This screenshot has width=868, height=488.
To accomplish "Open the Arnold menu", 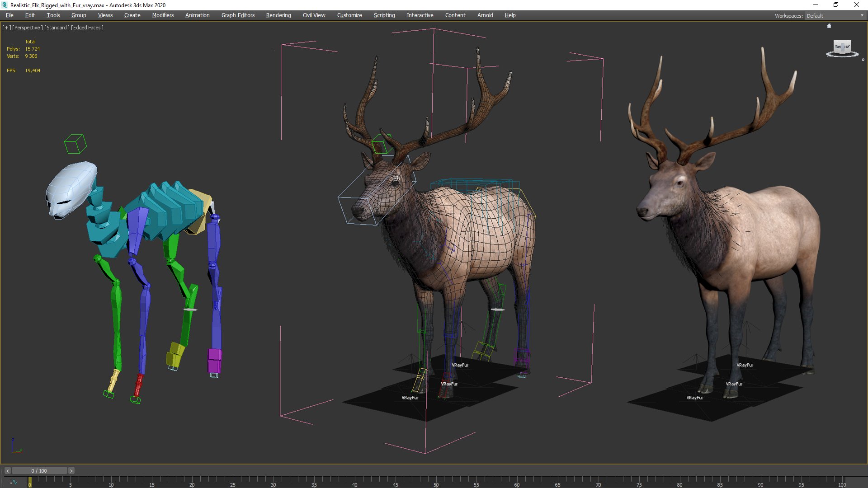I will click(485, 15).
